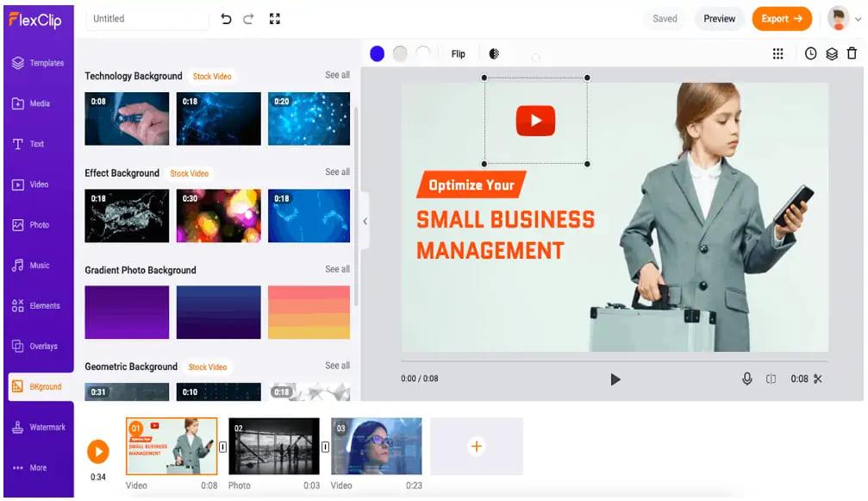The image size is (868, 501).
Task: Click the Stock Video tag beside Technology Background
Action: click(x=212, y=77)
